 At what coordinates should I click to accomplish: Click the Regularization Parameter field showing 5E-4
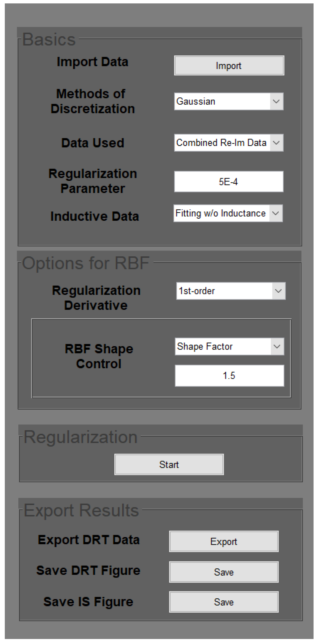pyautogui.click(x=229, y=182)
